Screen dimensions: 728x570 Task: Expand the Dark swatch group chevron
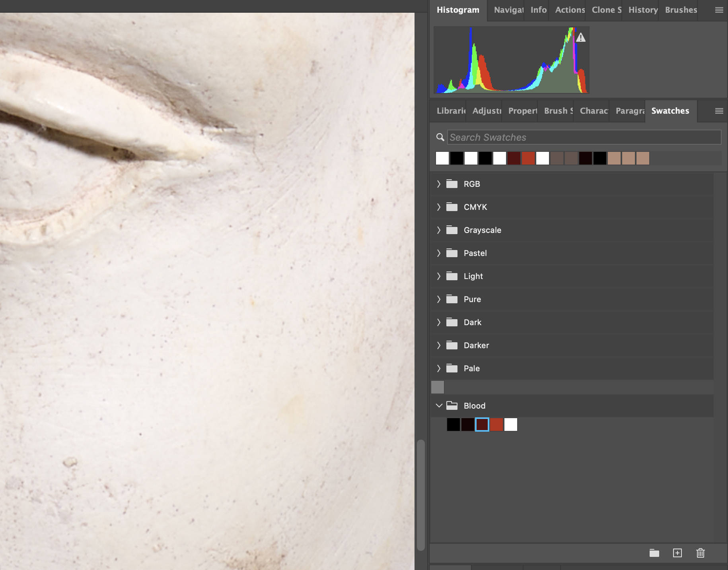point(439,322)
